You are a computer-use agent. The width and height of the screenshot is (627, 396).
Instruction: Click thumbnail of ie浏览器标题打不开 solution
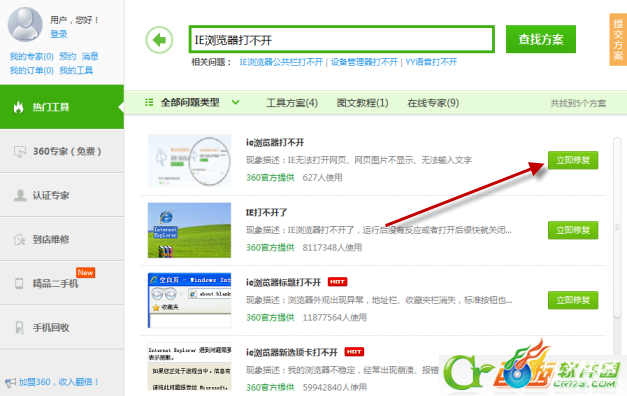coord(190,300)
